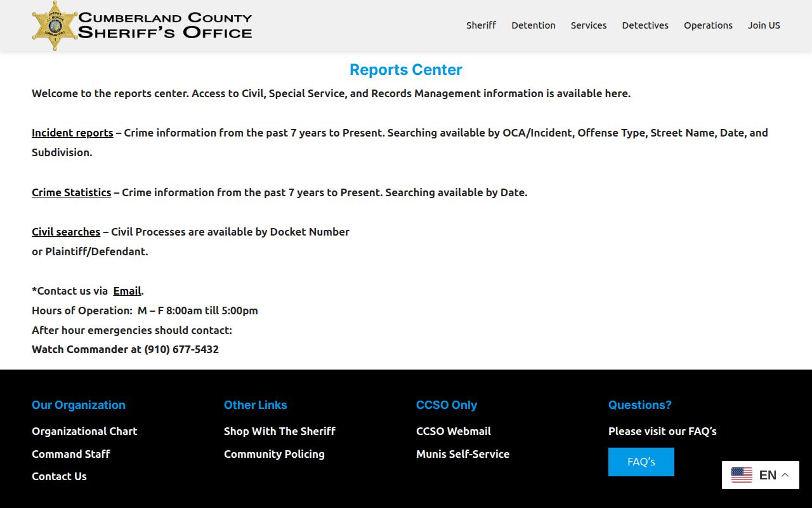The width and height of the screenshot is (812, 508).
Task: Visit the Command Staff page
Action: point(71,454)
